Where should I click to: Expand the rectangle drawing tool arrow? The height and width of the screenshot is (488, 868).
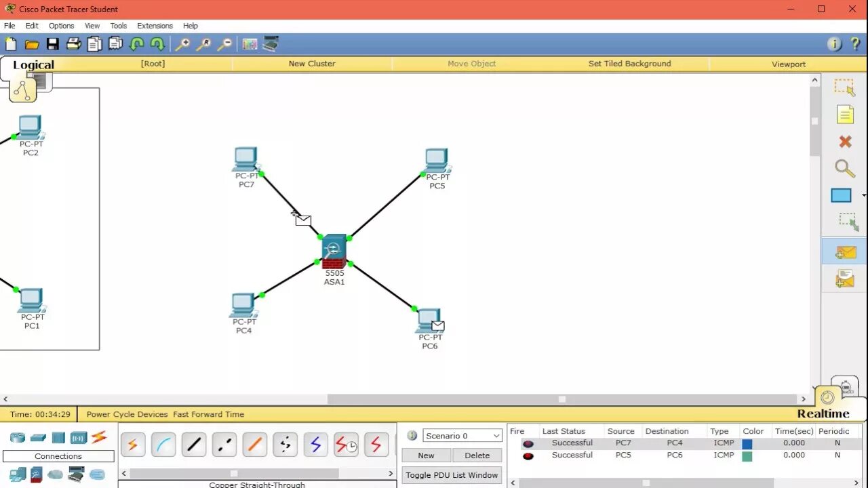coord(863,196)
